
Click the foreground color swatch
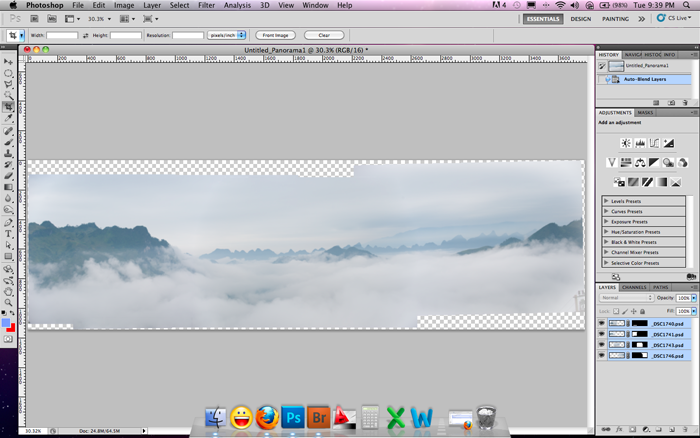click(6, 321)
